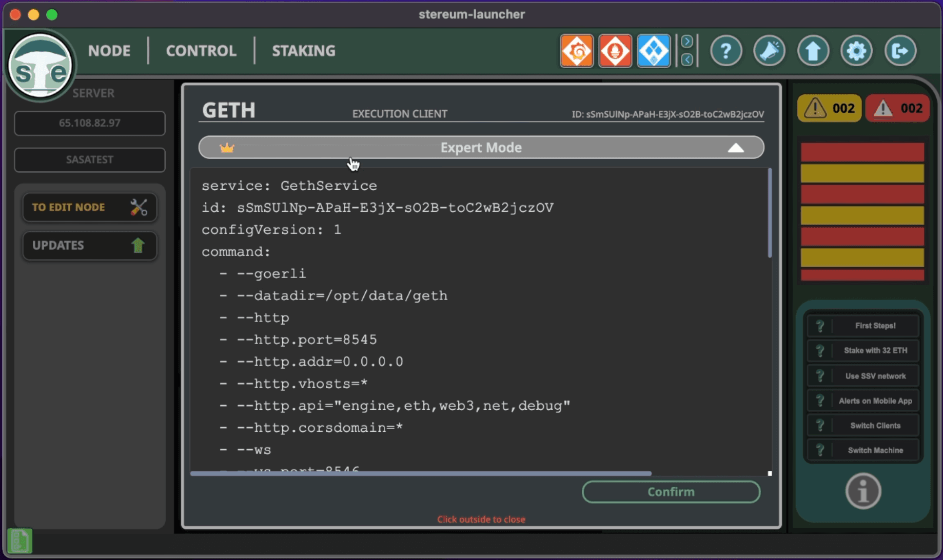Click question mark beside First Steps!

[x=820, y=326]
